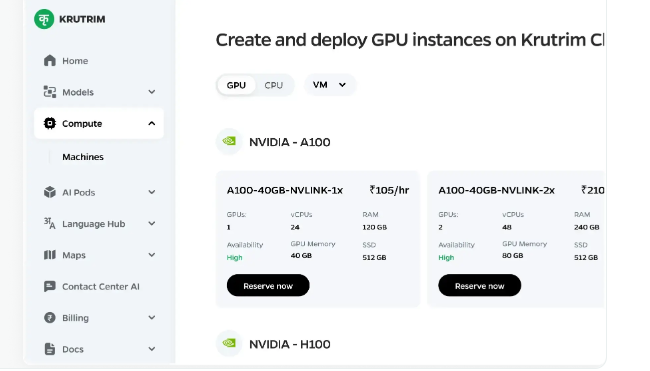Reserve the A100-40GB-NVLINK-2x instance
This screenshot has height=371, width=650.
pyautogui.click(x=480, y=286)
